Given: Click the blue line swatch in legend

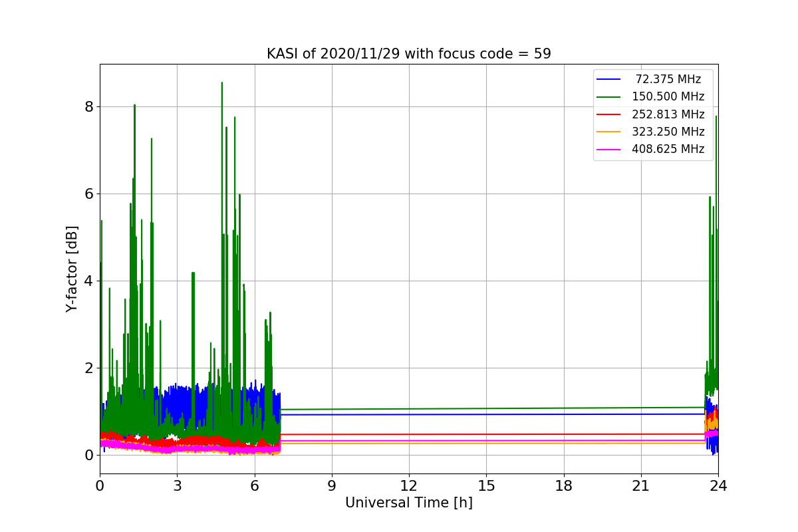Looking at the screenshot, I should tap(608, 80).
